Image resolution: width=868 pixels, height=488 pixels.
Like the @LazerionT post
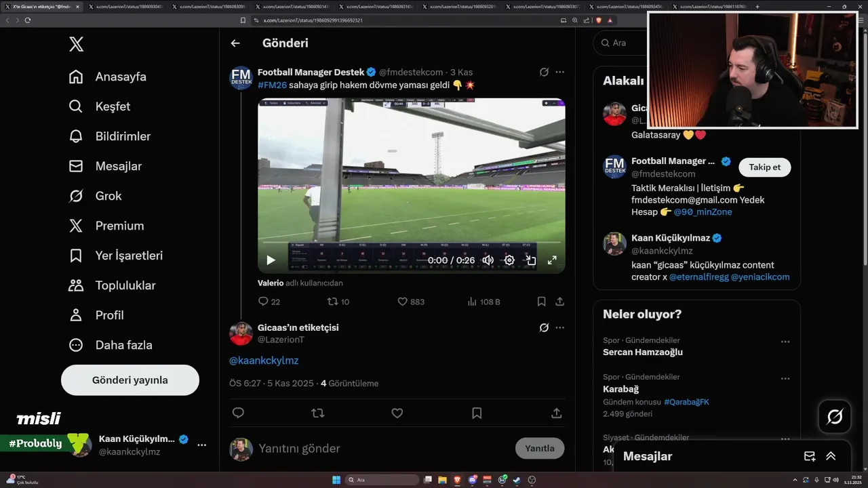point(397,413)
